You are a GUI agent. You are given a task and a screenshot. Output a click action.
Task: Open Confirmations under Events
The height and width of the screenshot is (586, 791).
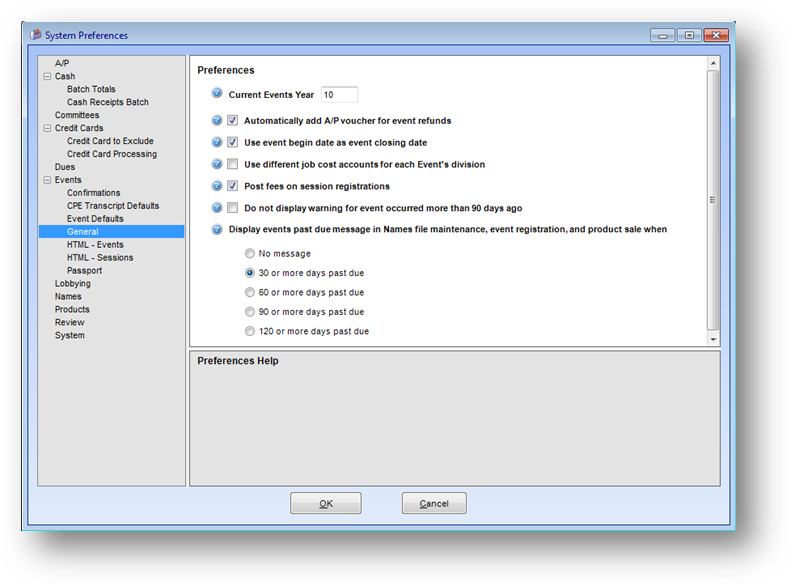(x=93, y=193)
